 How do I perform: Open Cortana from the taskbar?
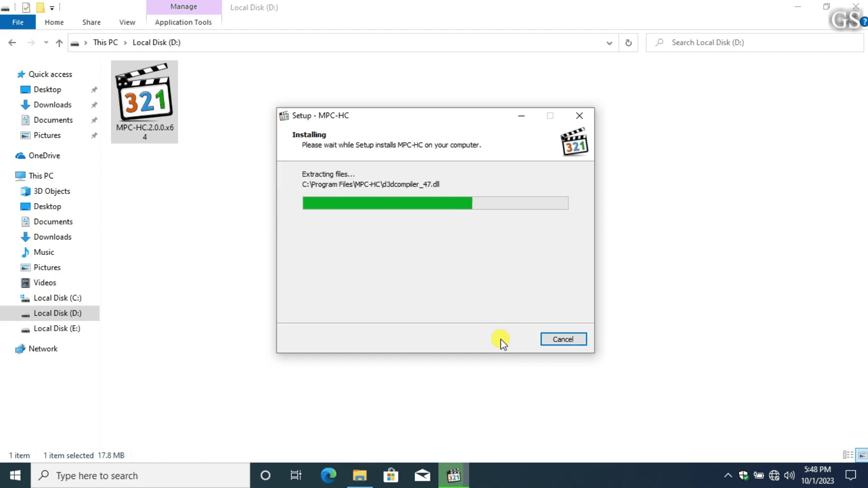(265, 475)
